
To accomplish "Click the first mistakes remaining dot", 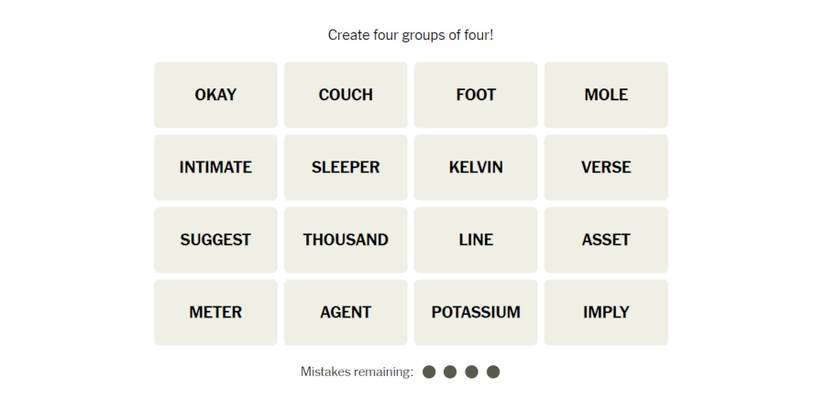I will (429, 372).
